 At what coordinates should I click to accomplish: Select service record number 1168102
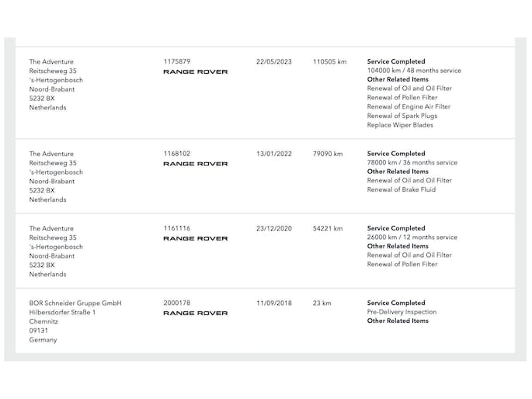177,154
